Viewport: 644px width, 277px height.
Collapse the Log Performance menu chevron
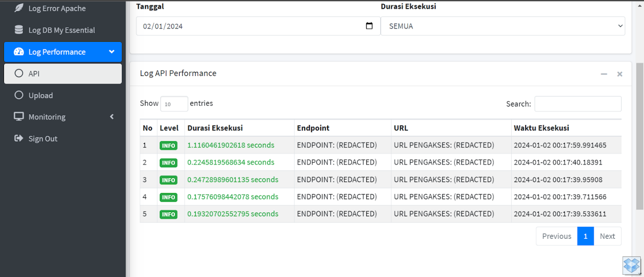point(112,52)
